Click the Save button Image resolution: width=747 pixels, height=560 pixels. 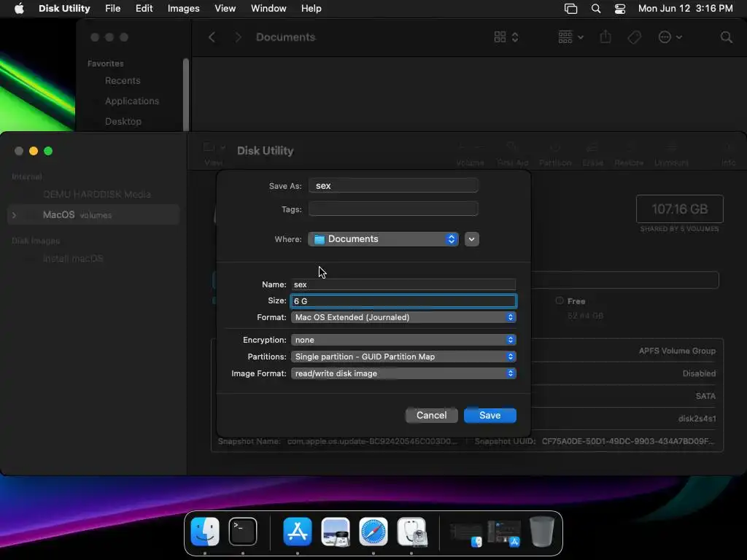pos(489,415)
